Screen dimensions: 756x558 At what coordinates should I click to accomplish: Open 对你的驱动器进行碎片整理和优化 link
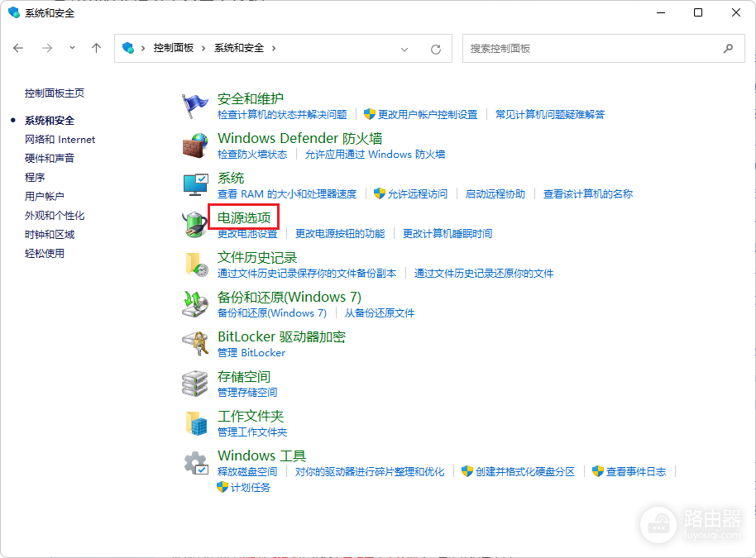point(370,472)
